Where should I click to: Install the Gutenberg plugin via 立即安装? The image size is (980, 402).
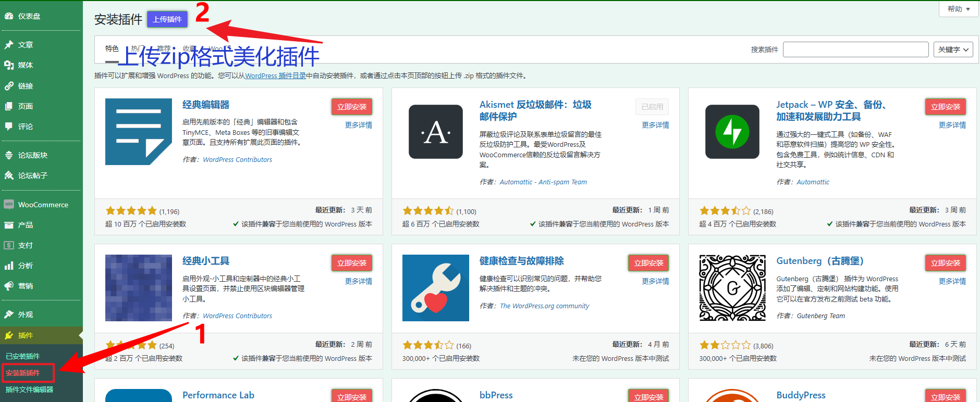coord(945,263)
